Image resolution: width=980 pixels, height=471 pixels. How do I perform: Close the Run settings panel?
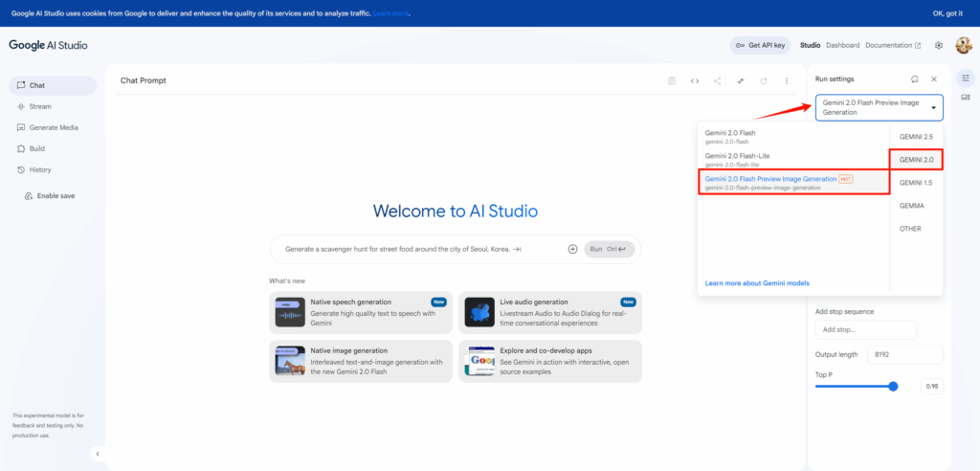point(934,79)
